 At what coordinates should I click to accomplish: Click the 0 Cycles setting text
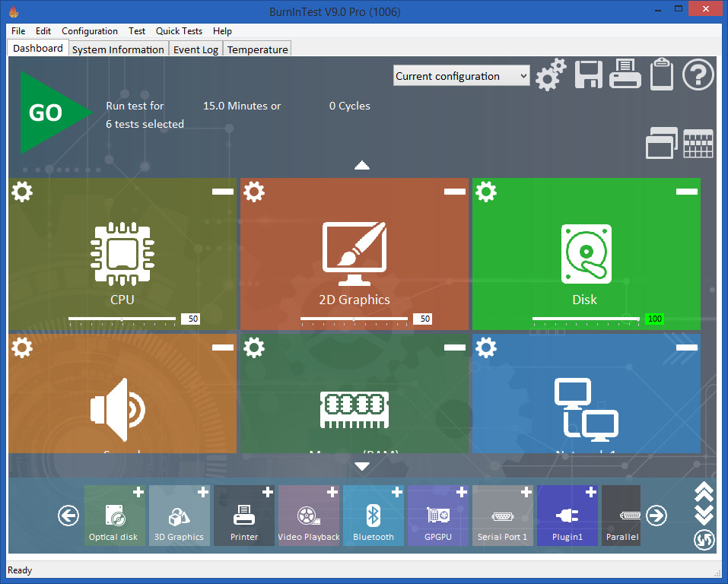point(350,106)
